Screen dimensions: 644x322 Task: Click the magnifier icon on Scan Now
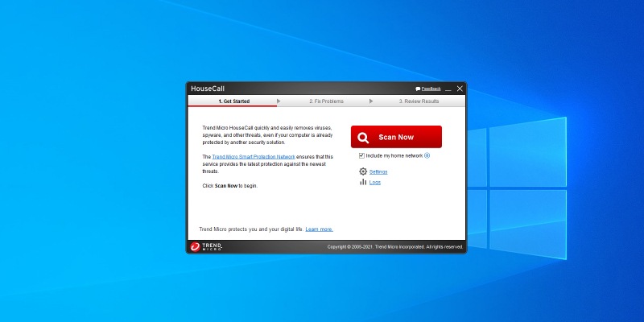pos(363,138)
